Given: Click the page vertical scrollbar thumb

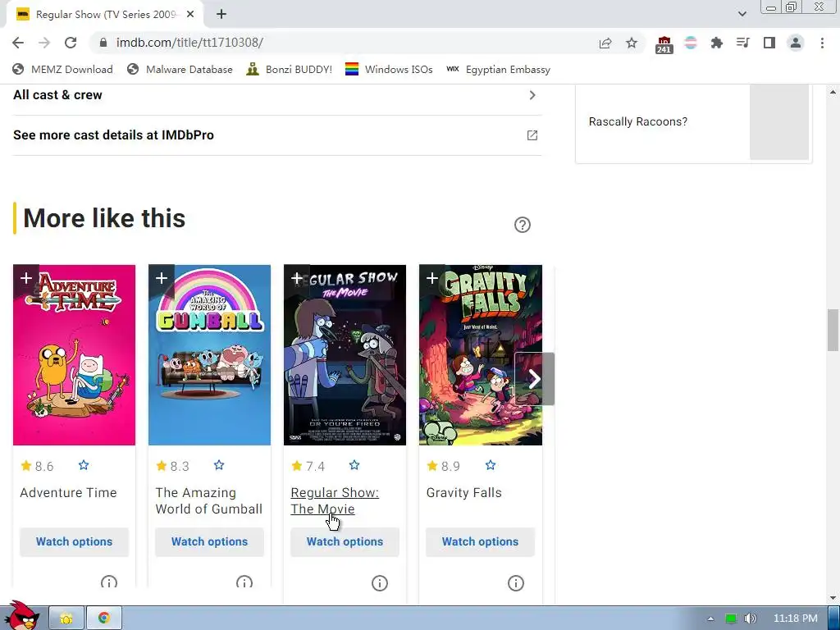Looking at the screenshot, I should (x=833, y=330).
